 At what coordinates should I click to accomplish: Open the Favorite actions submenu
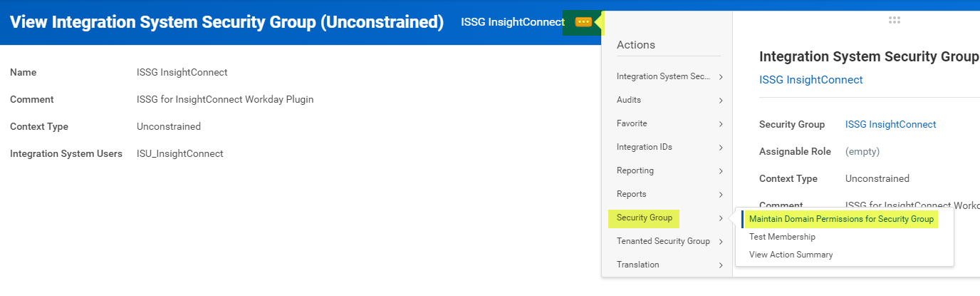click(632, 123)
